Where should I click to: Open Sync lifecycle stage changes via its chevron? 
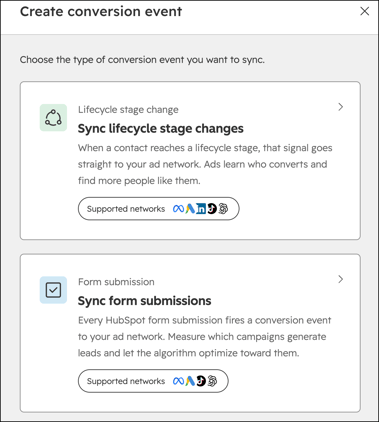tap(340, 107)
